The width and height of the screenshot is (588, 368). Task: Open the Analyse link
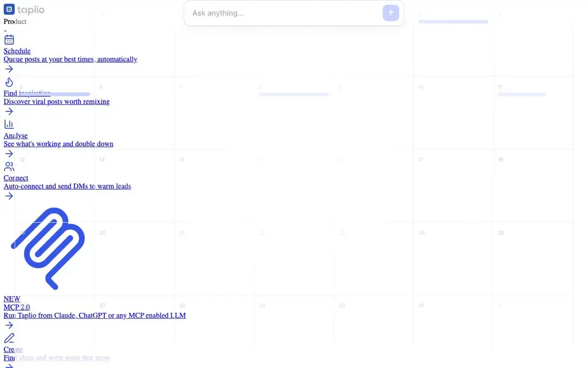coord(16,136)
